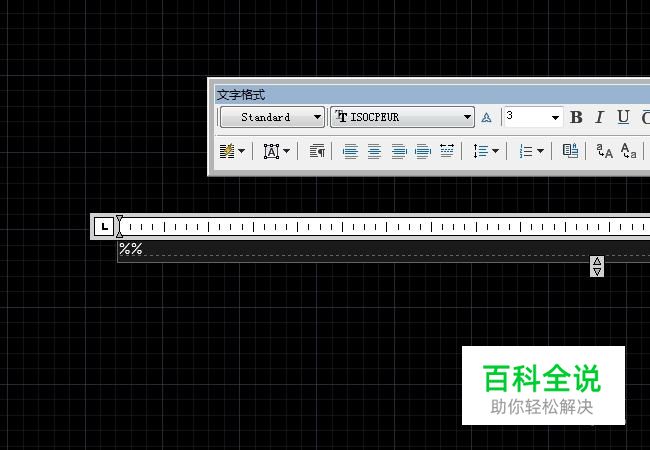
Task: Convert text to uppercase
Action: pos(604,151)
